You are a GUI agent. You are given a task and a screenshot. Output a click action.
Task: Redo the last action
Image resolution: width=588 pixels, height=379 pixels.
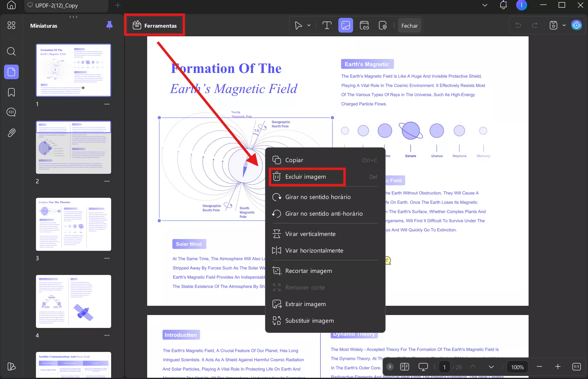(535, 25)
